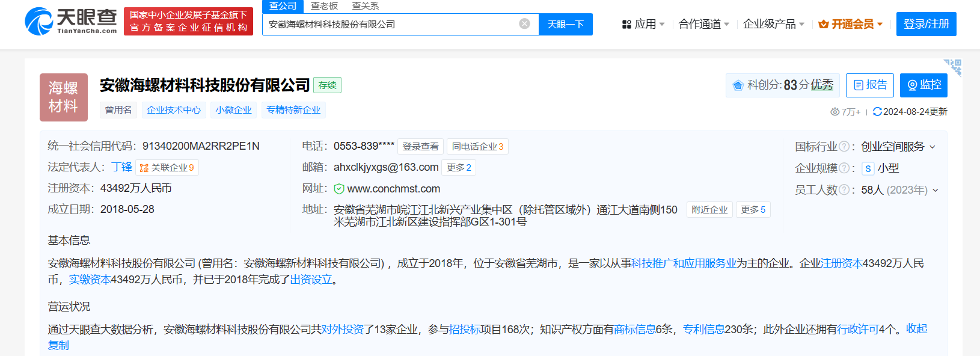Open the legal representative 丁锋 link
Image resolution: width=980 pixels, height=356 pixels.
pyautogui.click(x=121, y=167)
